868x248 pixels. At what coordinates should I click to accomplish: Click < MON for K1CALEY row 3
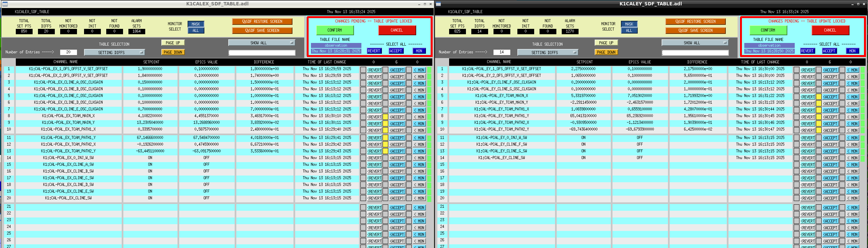point(852,84)
